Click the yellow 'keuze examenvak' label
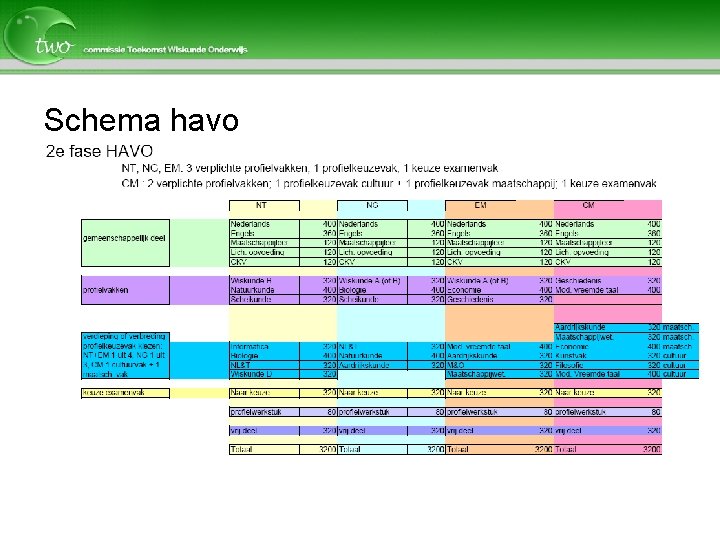 coord(125,393)
